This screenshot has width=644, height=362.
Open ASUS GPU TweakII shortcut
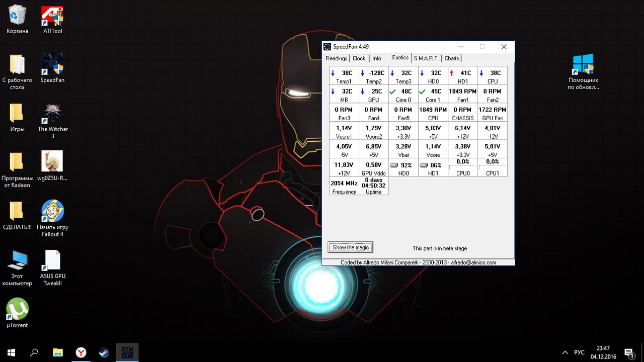[x=52, y=261]
